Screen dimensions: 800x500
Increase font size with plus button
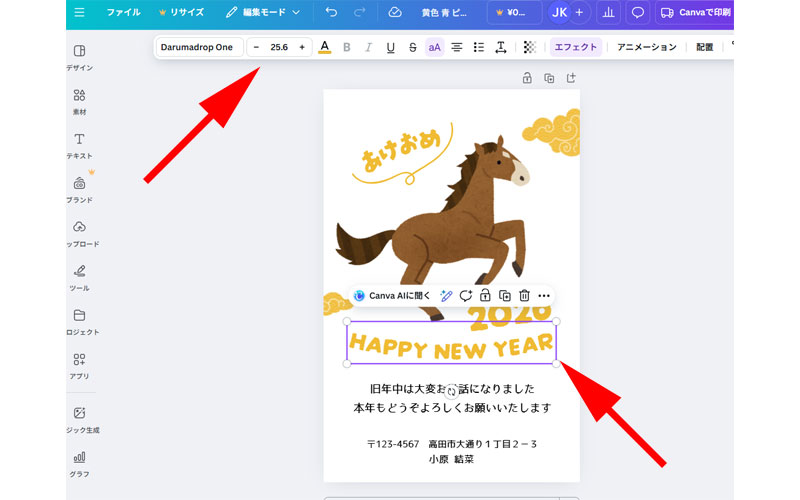tap(302, 47)
